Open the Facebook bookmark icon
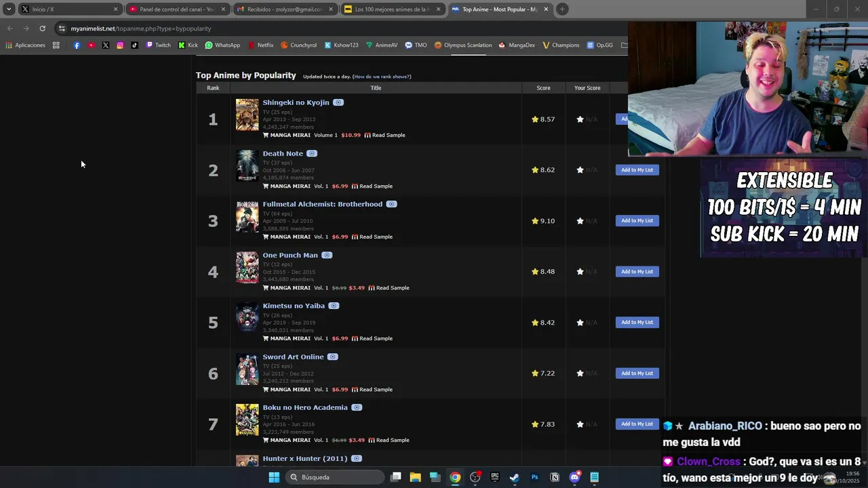The height and width of the screenshot is (488, 868). pyautogui.click(x=77, y=45)
